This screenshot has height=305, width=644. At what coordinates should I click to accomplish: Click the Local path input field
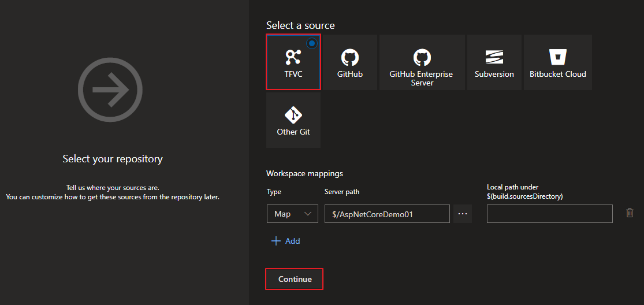(x=549, y=214)
